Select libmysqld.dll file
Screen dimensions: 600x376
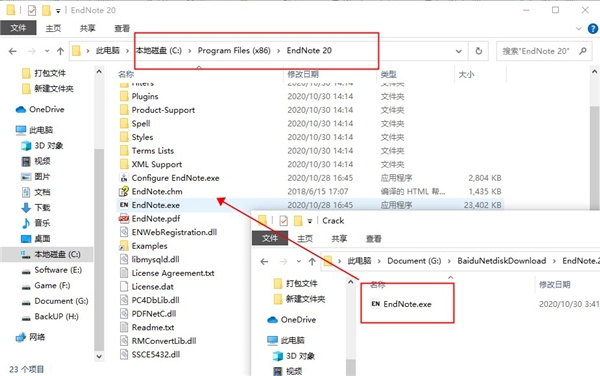click(155, 259)
